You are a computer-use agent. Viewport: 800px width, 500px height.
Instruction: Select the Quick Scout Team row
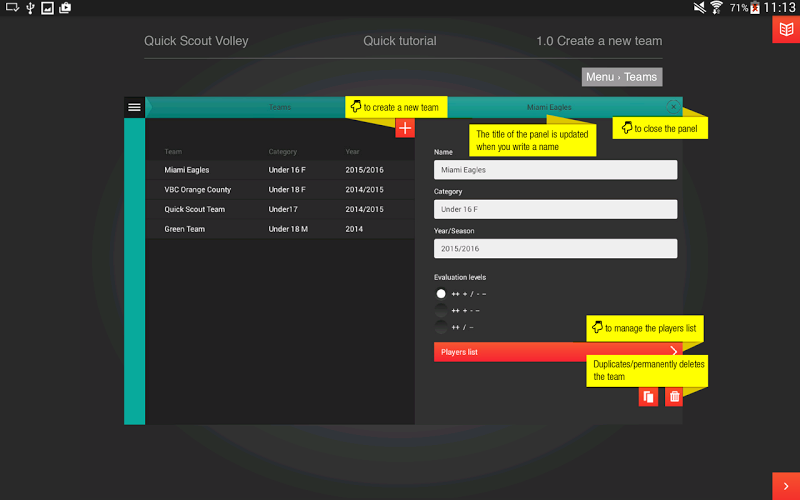pyautogui.click(x=280, y=209)
